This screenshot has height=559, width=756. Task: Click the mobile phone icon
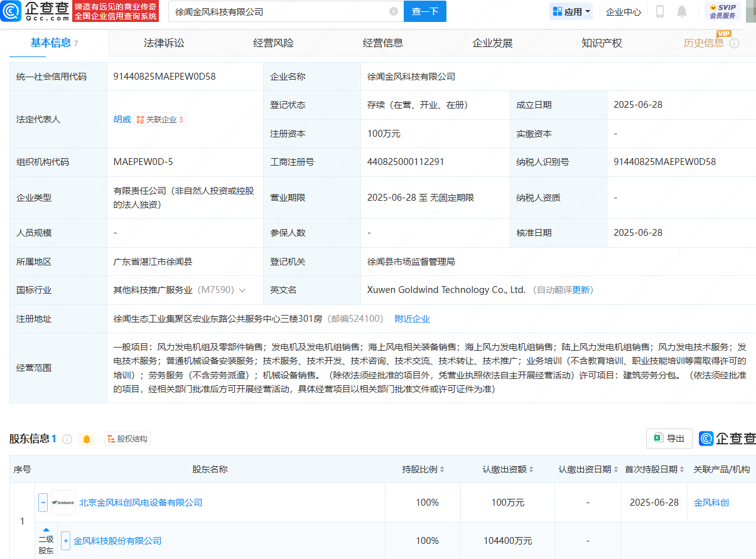pos(660,11)
